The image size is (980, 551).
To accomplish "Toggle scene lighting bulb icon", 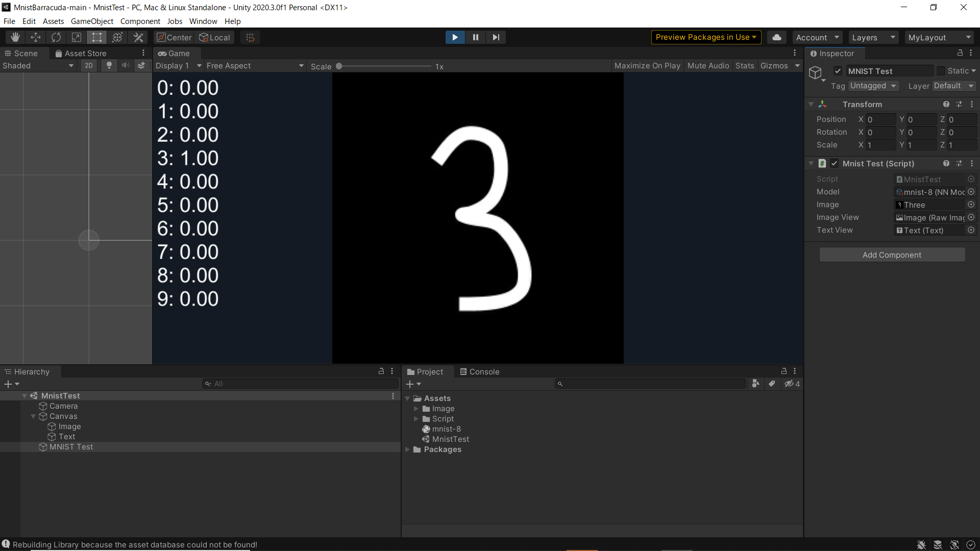I will click(109, 65).
